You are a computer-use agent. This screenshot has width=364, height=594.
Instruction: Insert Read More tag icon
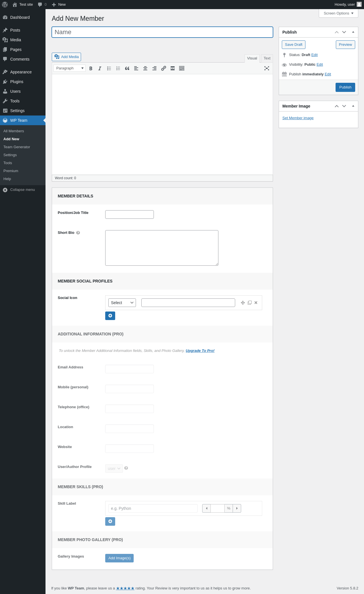[x=173, y=68]
